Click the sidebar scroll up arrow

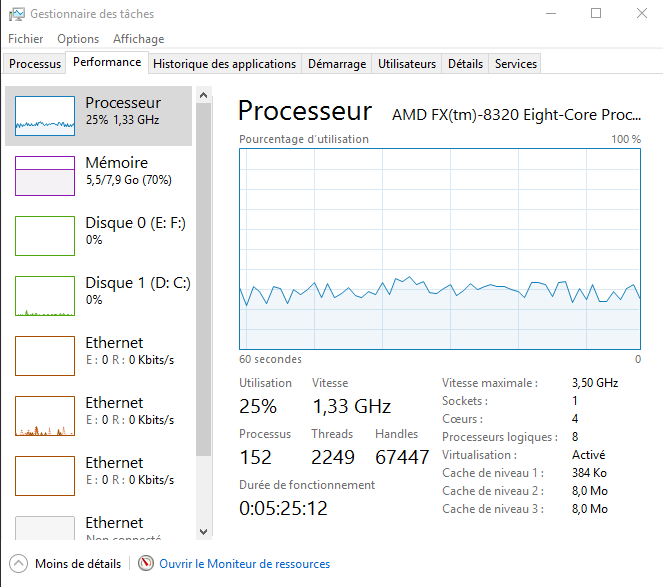(203, 95)
